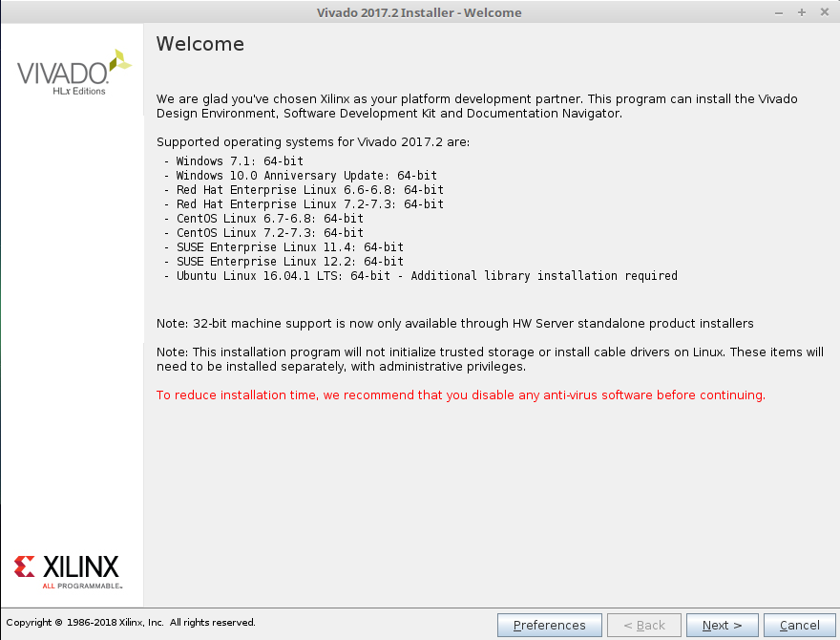Viewport: 840px width, 640px height.
Task: Click the trusted storage installation note
Action: pos(491,359)
